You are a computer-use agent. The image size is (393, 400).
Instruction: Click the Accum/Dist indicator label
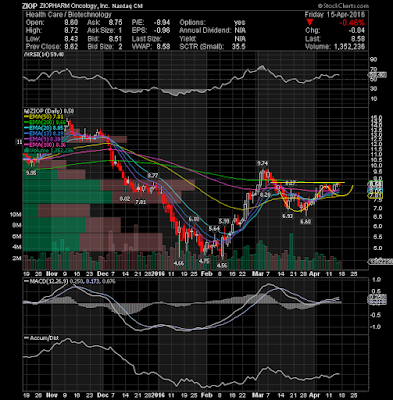(x=42, y=338)
